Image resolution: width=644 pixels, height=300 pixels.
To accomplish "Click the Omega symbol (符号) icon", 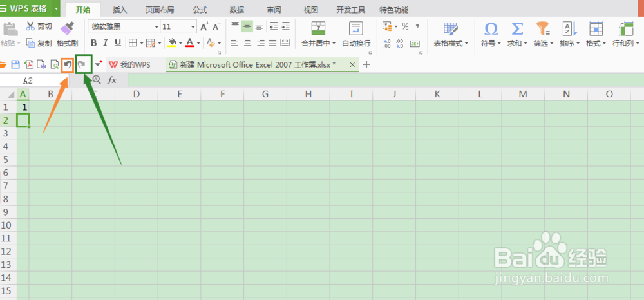I will coord(491,29).
